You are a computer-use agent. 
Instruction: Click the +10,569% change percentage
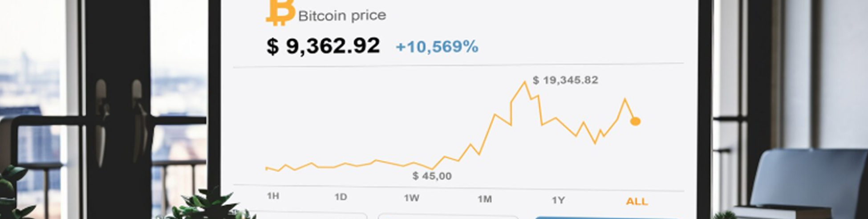[x=437, y=46]
